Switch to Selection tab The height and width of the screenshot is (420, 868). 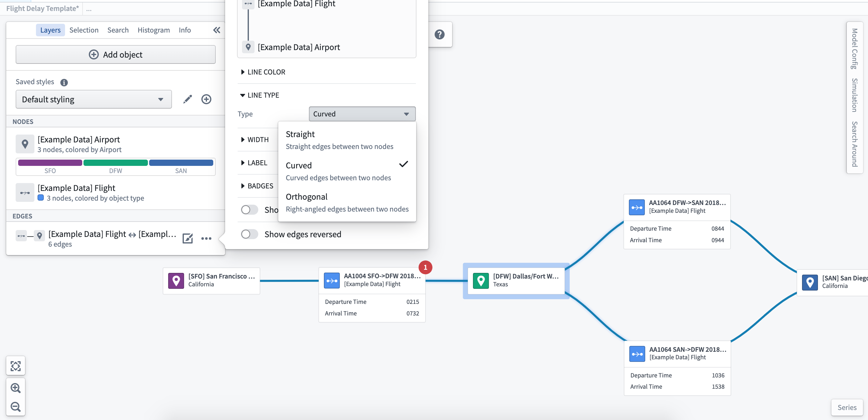tap(84, 30)
